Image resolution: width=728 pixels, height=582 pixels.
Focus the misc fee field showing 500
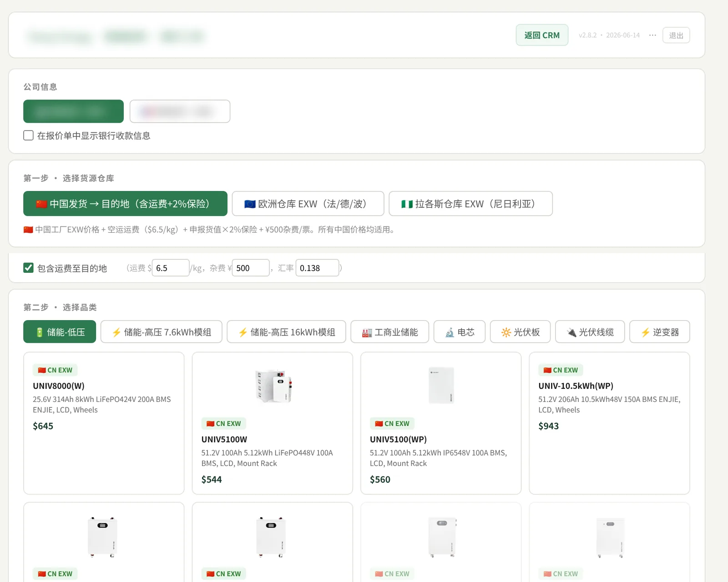pyautogui.click(x=251, y=268)
